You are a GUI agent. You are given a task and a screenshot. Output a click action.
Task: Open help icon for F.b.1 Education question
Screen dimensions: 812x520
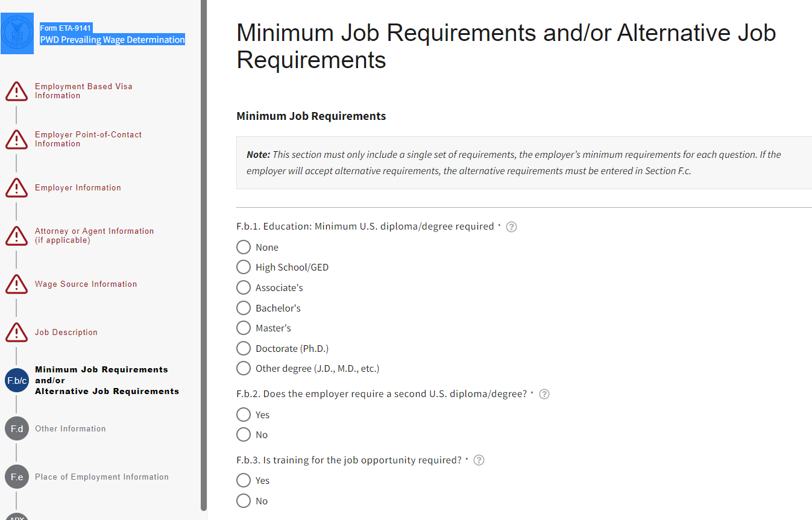coord(511,227)
